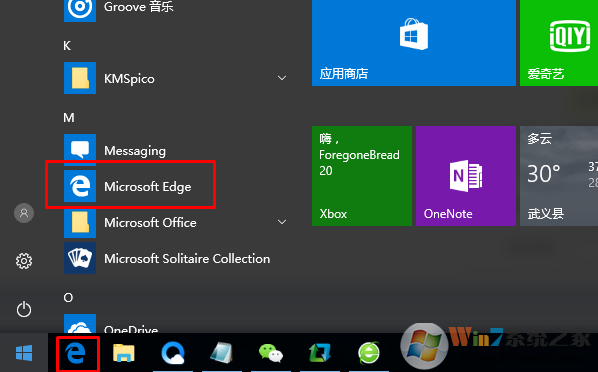Launch Microsoft Solitaire Collection
Screen dimensions: 598x372
pos(175,258)
